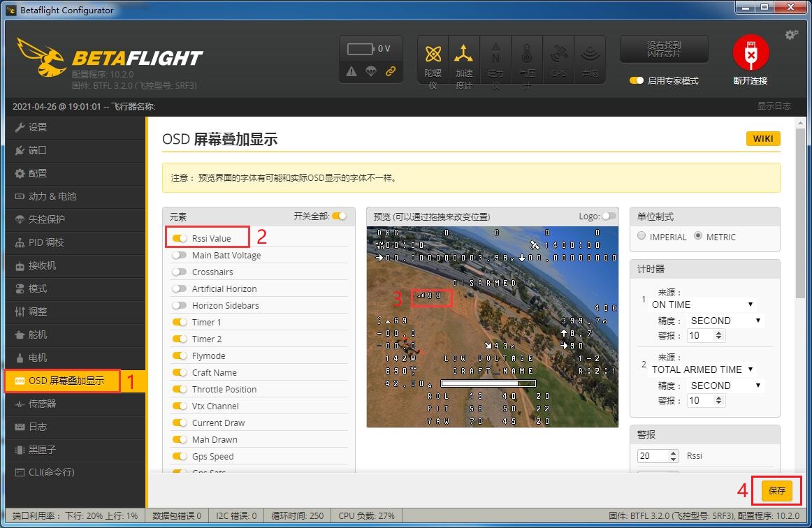Toggle the Logo preview switch
Viewport: 812px width, 528px height.
pyautogui.click(x=609, y=217)
